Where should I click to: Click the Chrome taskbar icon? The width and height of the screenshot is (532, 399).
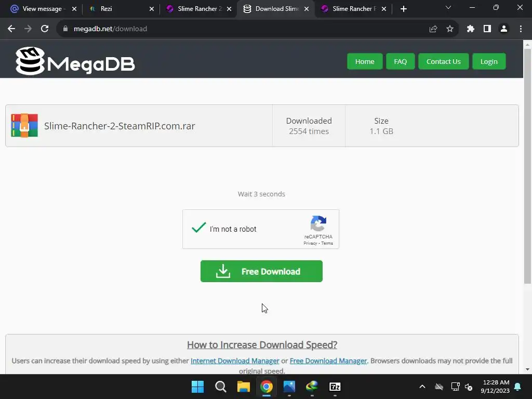coord(267,387)
